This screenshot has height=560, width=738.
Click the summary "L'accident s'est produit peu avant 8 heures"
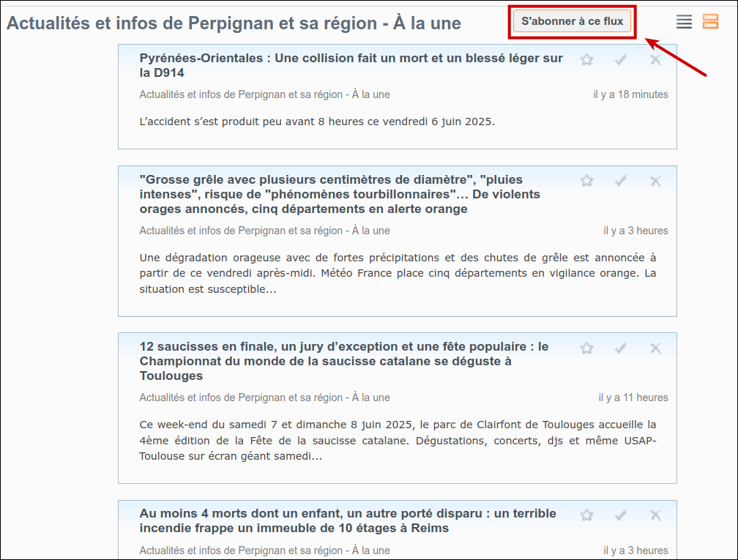[317, 122]
